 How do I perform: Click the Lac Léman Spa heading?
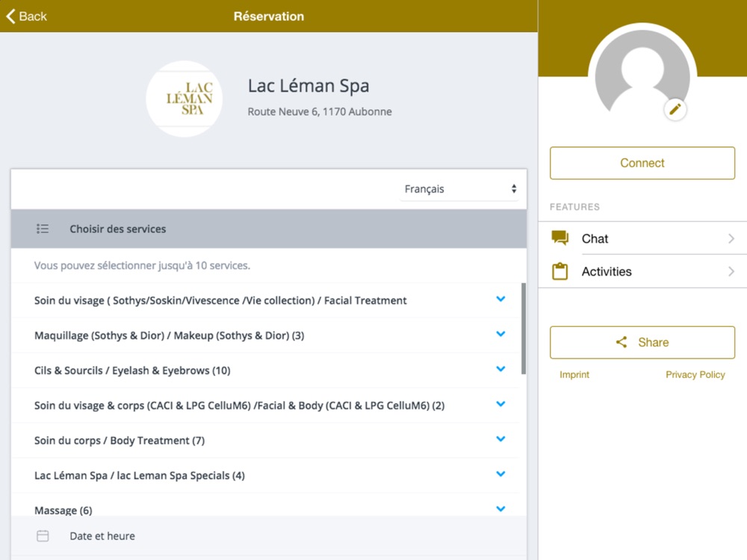[309, 86]
